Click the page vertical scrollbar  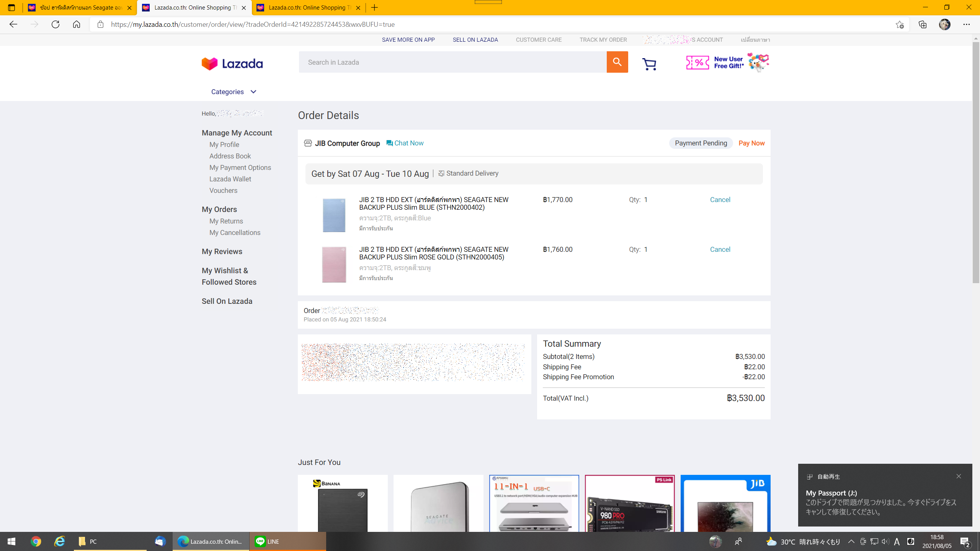[x=976, y=162]
